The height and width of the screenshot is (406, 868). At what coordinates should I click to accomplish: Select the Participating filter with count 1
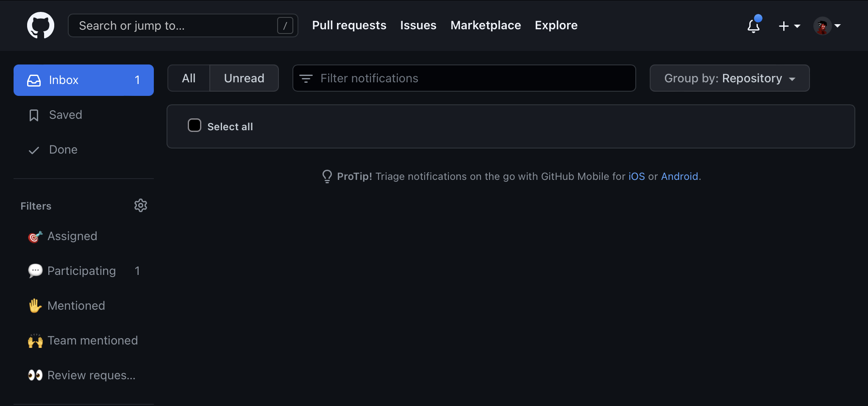[81, 271]
